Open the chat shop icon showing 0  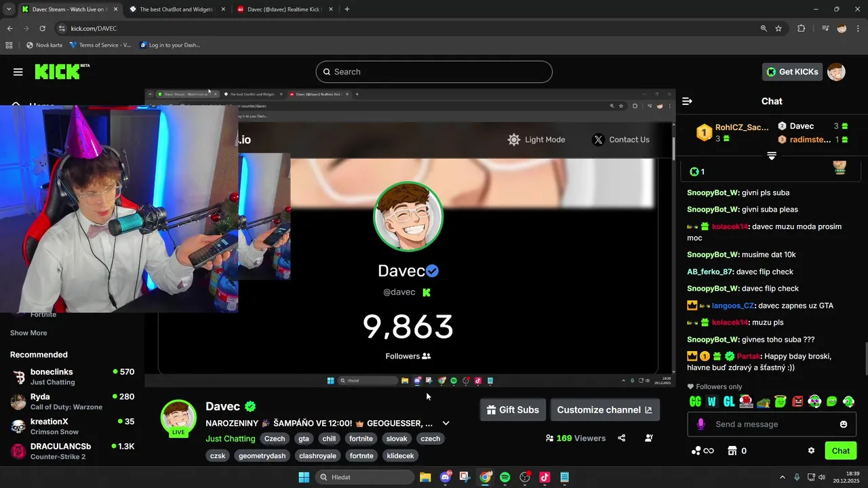tap(737, 451)
